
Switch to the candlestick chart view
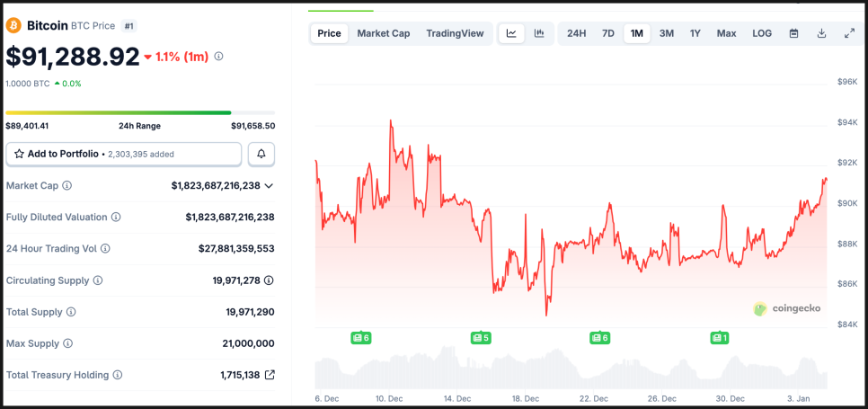539,33
